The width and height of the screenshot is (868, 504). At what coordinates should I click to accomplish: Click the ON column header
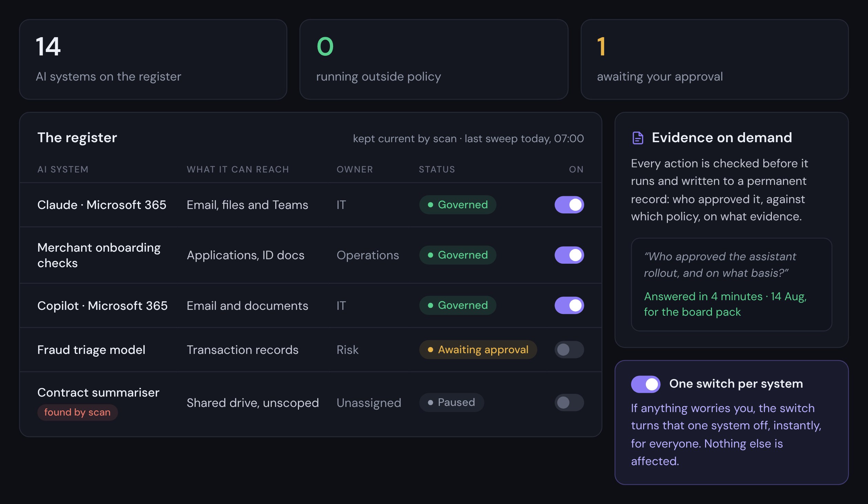576,169
